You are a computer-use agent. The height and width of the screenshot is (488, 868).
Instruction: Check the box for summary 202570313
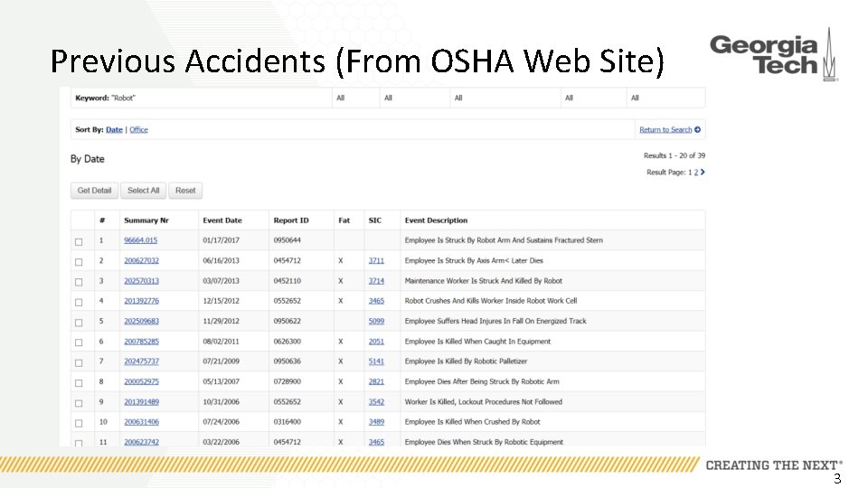pos(79,282)
